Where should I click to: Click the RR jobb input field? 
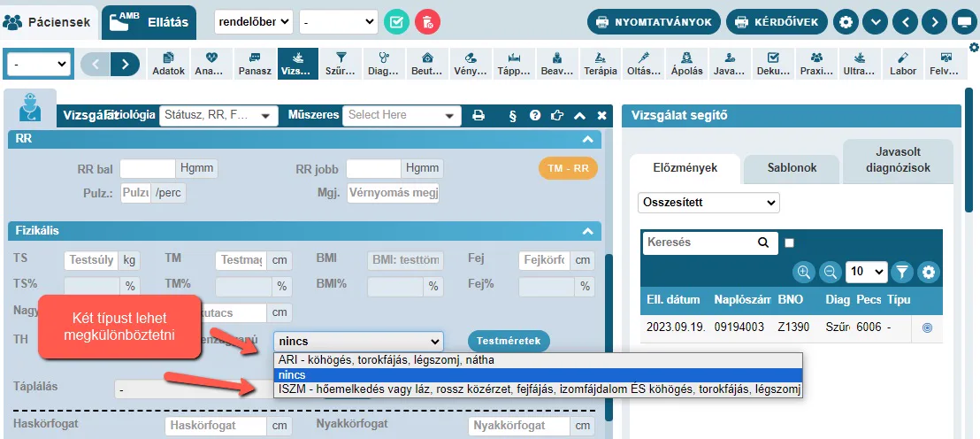pyautogui.click(x=374, y=168)
